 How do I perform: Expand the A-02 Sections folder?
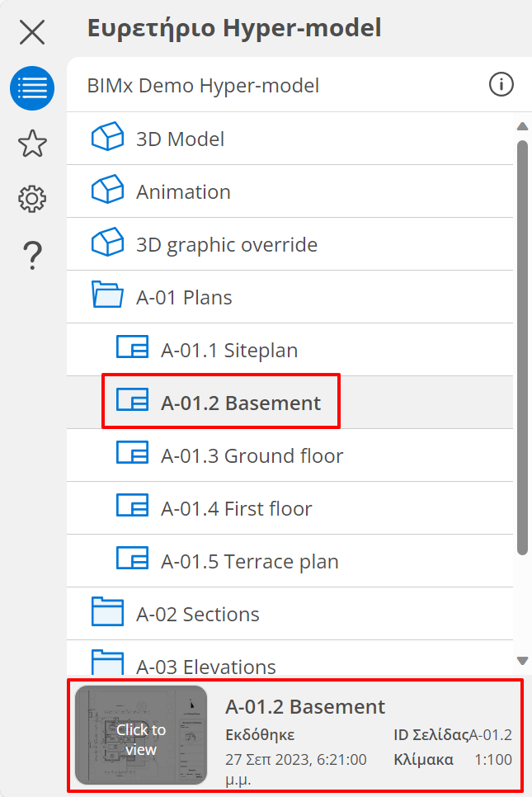pos(107,613)
